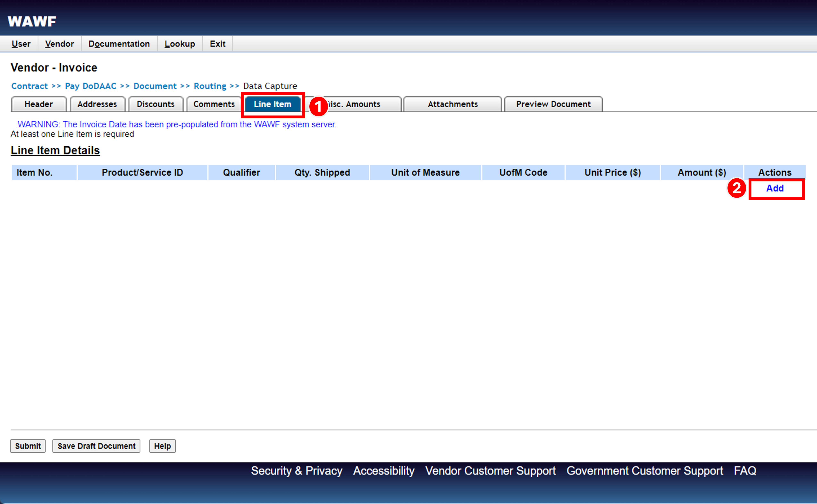Image resolution: width=817 pixels, height=504 pixels.
Task: Open the Comments tab
Action: pos(213,104)
